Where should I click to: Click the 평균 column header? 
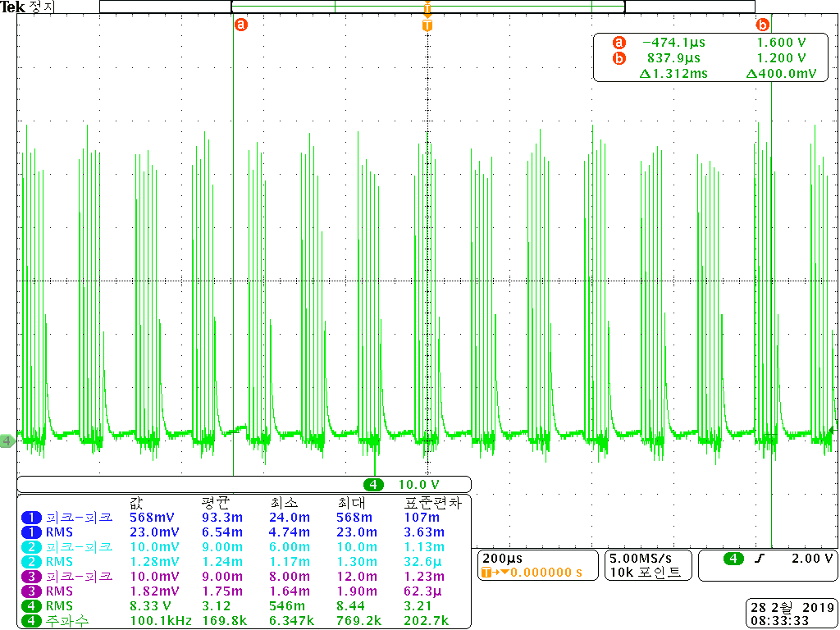(215, 503)
